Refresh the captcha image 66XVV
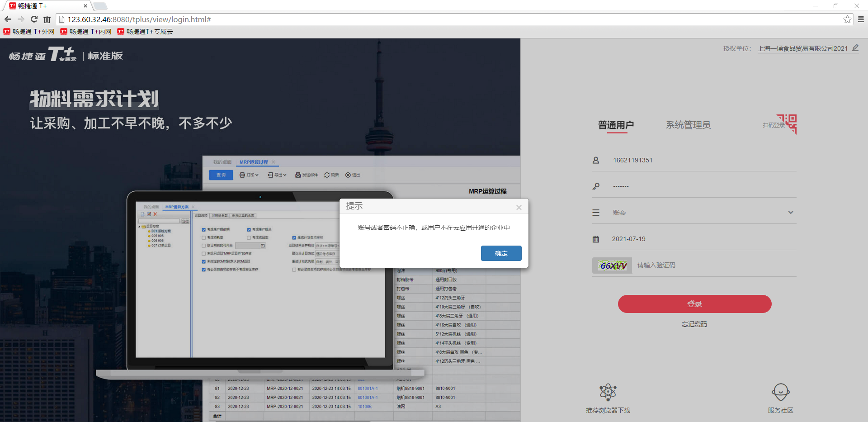The width and height of the screenshot is (868, 422). [612, 265]
